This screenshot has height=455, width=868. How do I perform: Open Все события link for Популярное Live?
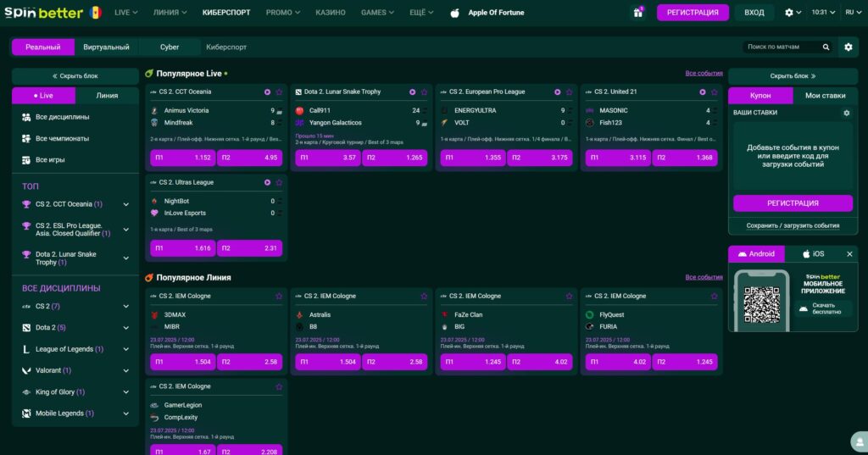[704, 74]
